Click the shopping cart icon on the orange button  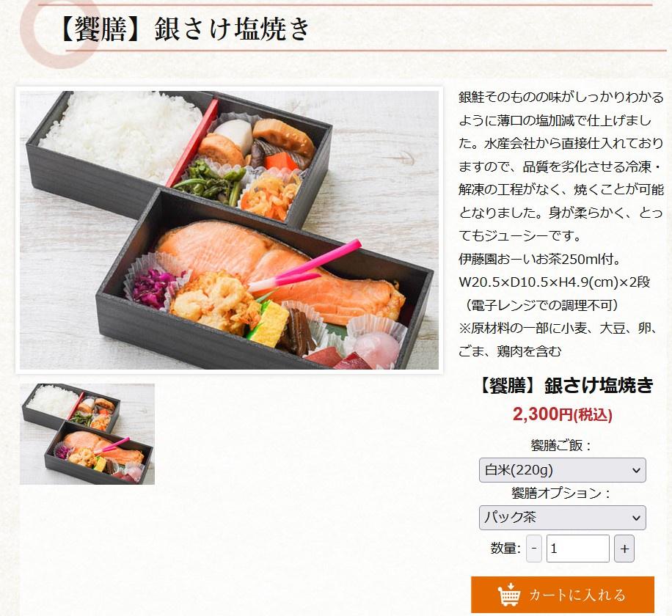point(508,594)
